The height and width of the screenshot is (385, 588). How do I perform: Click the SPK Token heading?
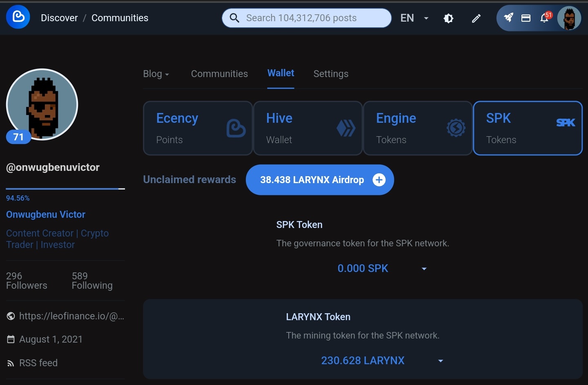(299, 225)
